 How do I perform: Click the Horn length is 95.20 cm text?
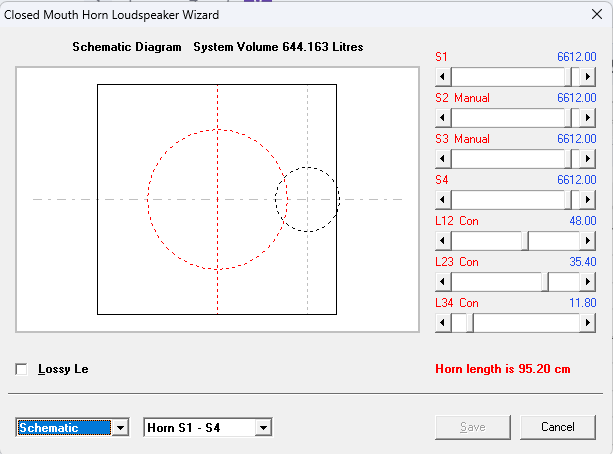coord(503,369)
